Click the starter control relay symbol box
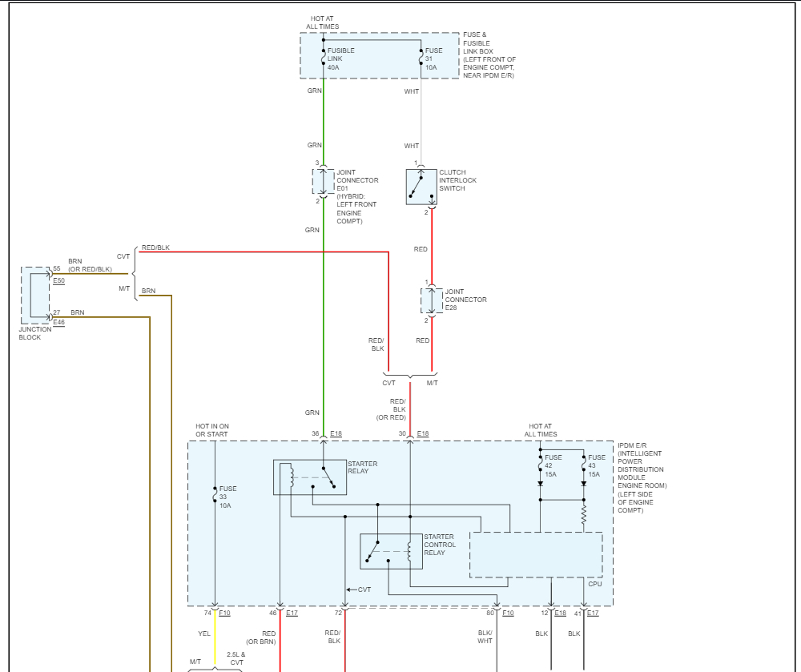 coord(392,552)
